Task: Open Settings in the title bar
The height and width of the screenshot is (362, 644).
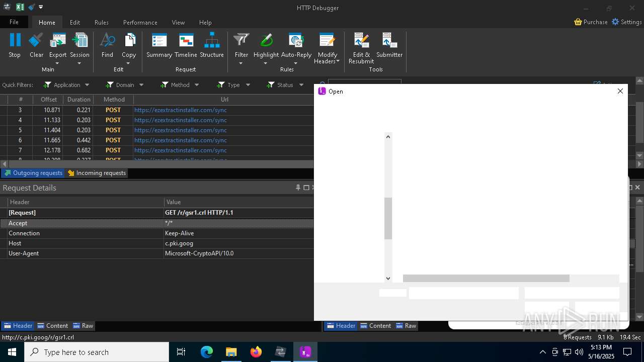Action: 626,22
